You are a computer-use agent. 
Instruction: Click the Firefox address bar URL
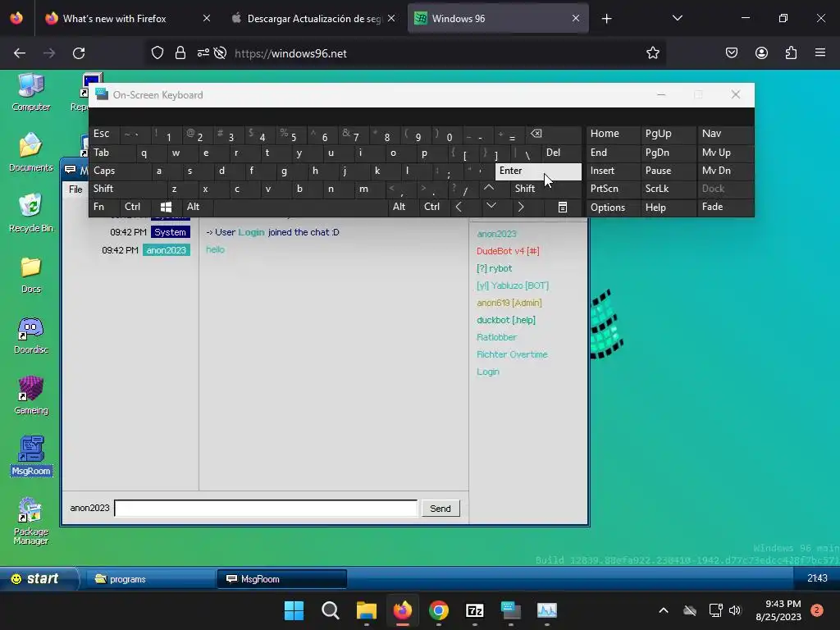tap(290, 53)
